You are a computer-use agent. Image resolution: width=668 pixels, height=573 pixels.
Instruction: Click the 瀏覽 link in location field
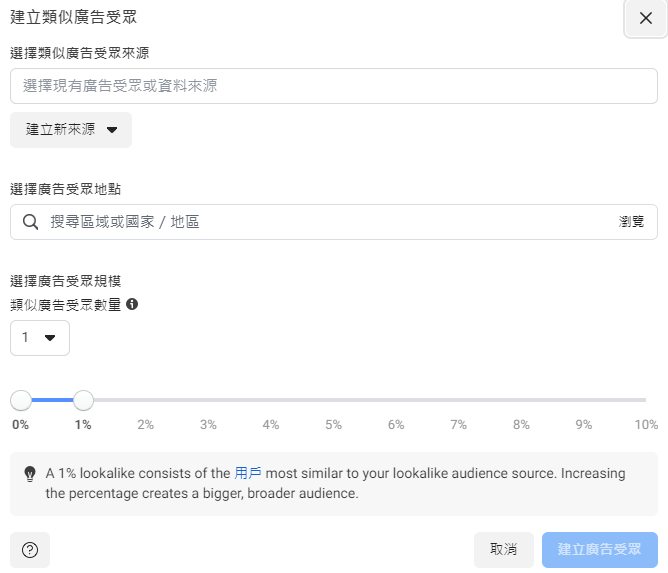click(631, 222)
